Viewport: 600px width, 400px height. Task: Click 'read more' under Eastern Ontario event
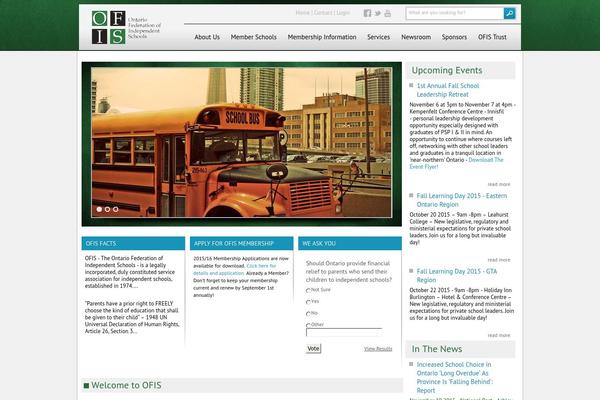pyautogui.click(x=499, y=260)
